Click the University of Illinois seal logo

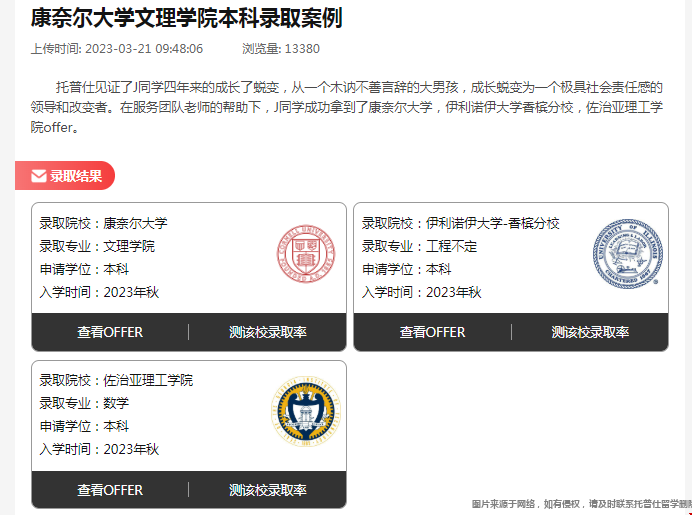(x=628, y=254)
